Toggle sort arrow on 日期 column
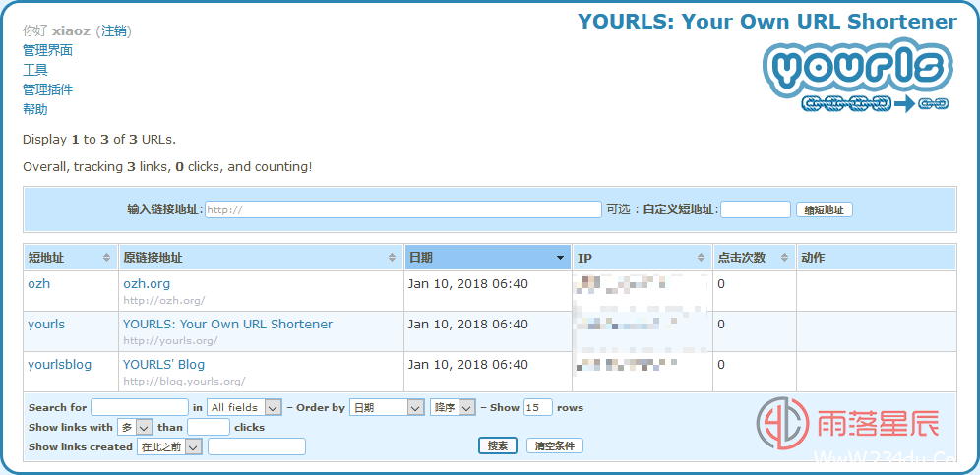Viewport: 980px width, 475px height. pyautogui.click(x=561, y=258)
